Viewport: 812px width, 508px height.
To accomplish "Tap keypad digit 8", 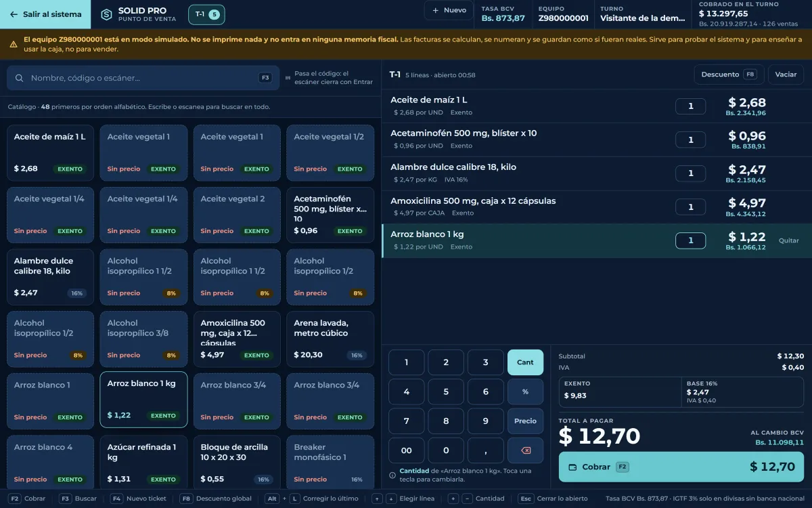I will coord(446,421).
